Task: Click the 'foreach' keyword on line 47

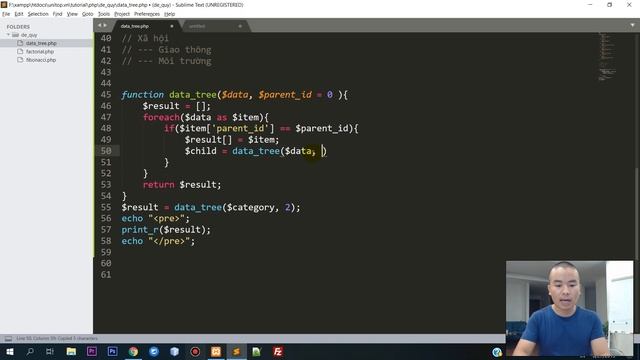Action: (161, 118)
